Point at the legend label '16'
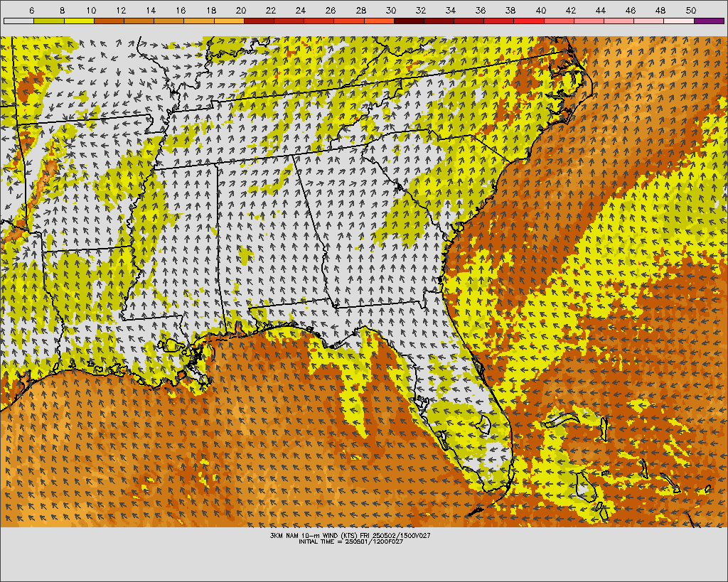This screenshot has height=582, width=728. pyautogui.click(x=181, y=10)
